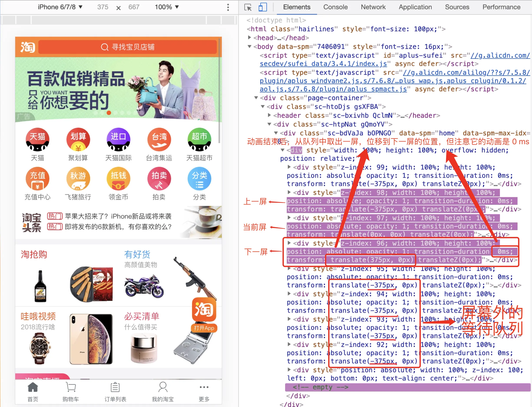Image resolution: width=532 pixels, height=407 pixels.
Task: Tap the 聚划算 category icon
Action: coord(78,140)
